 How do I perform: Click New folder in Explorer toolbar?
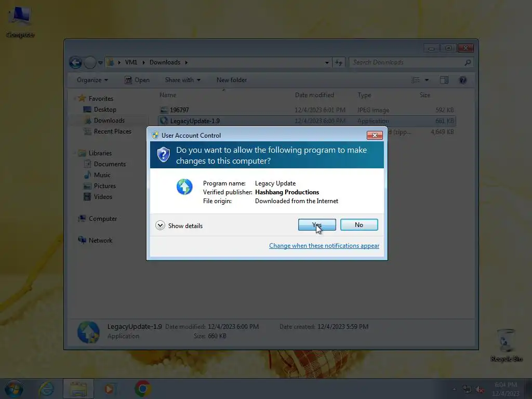click(x=232, y=80)
